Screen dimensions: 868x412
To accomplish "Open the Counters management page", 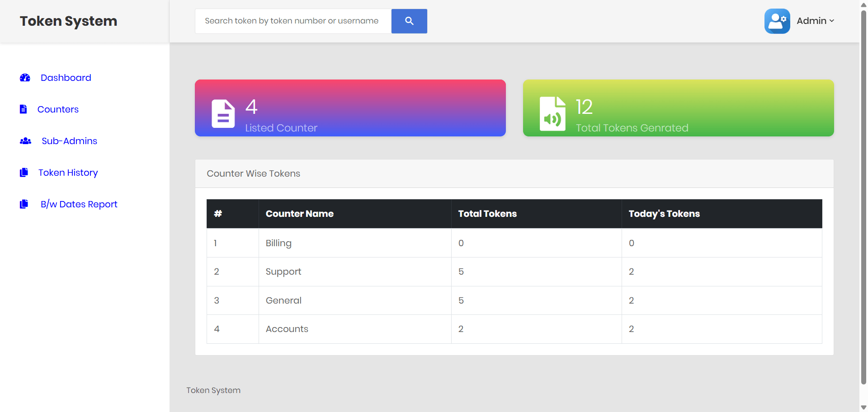I will 58,109.
